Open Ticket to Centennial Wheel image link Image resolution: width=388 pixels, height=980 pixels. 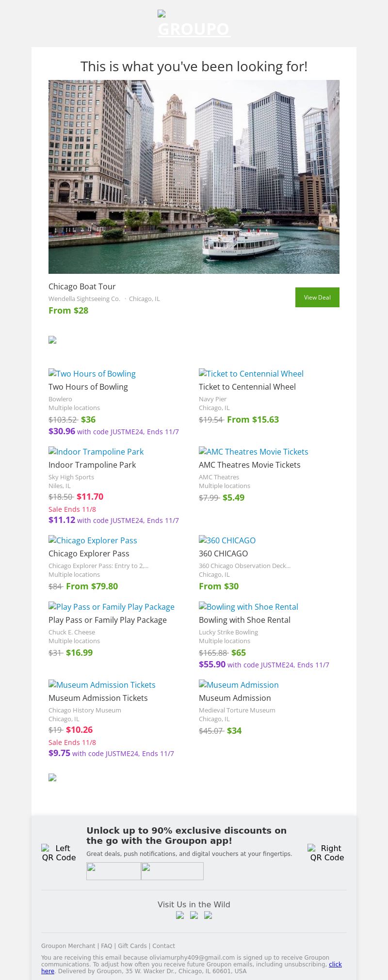(251, 374)
